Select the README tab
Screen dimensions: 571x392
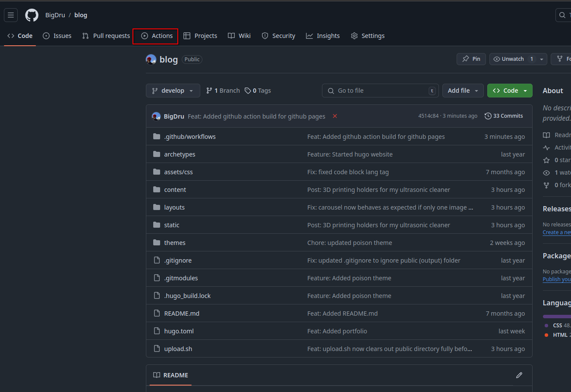point(171,375)
